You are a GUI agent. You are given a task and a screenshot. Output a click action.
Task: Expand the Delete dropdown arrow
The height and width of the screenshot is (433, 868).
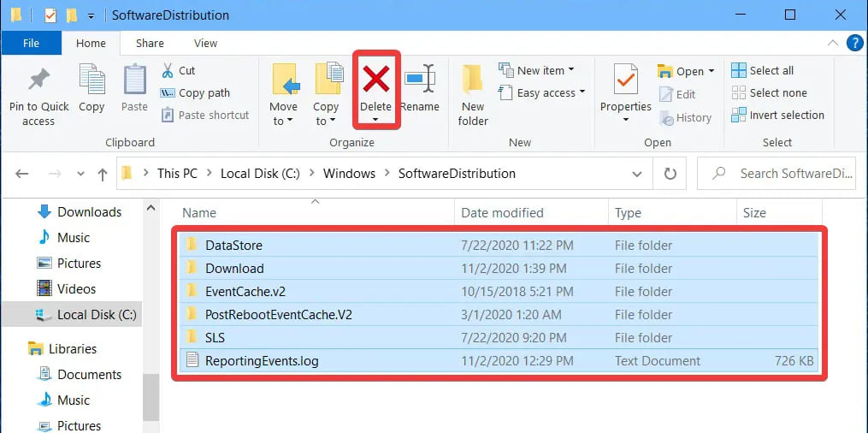(376, 120)
